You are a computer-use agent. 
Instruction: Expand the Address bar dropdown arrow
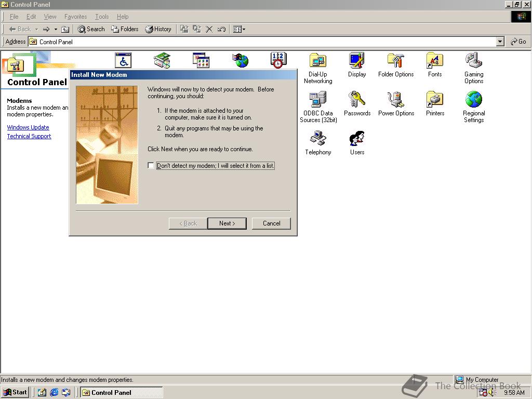tap(500, 42)
